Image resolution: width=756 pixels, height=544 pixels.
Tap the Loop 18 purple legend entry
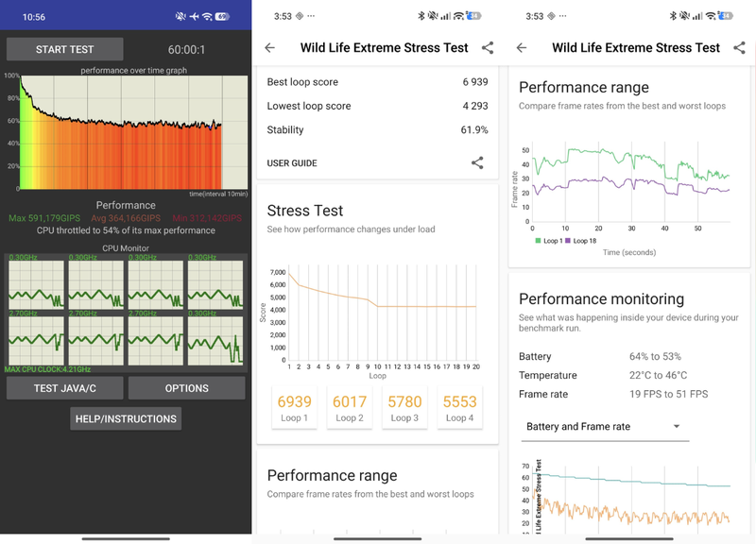pyautogui.click(x=581, y=241)
